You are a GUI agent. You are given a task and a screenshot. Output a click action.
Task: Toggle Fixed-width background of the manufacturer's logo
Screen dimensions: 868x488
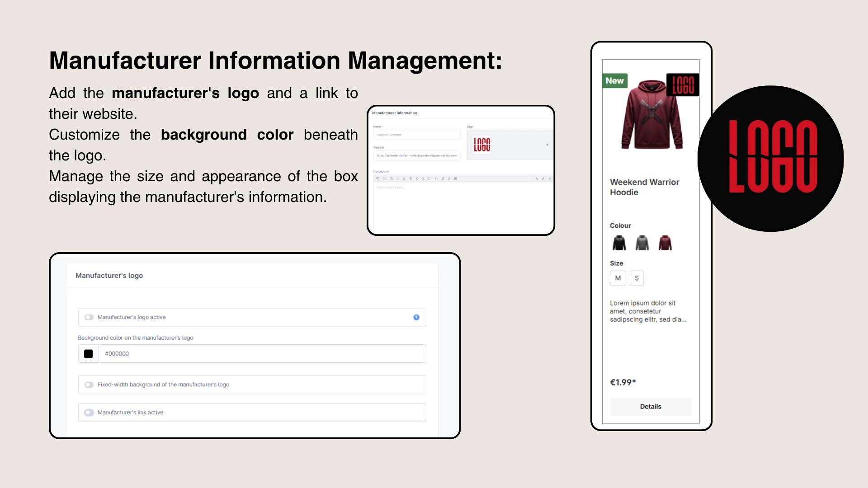click(89, 385)
